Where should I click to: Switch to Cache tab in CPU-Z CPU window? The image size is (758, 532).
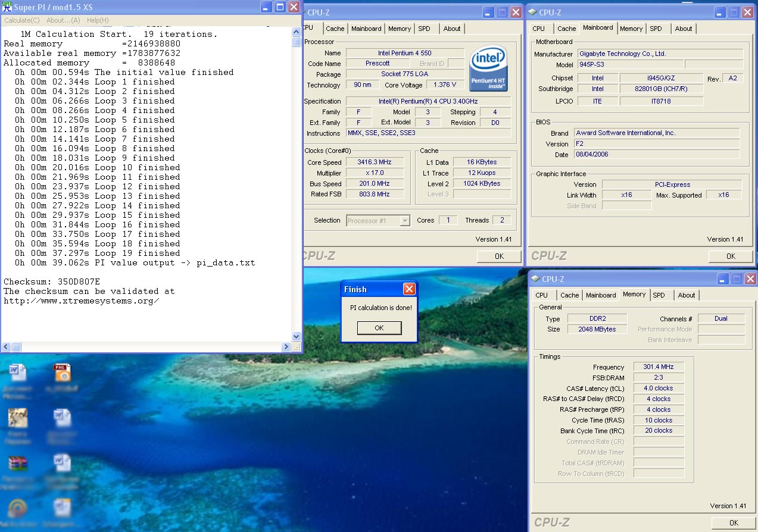pos(335,29)
